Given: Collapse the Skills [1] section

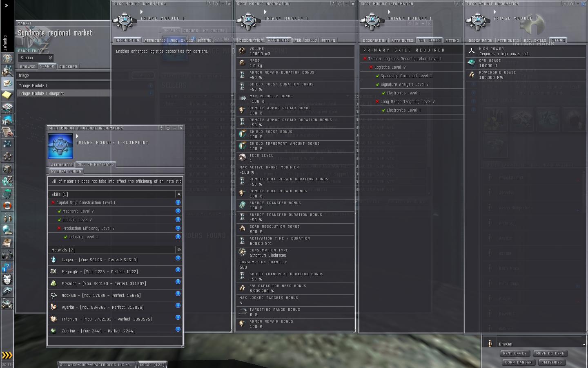Looking at the screenshot, I should click(178, 194).
